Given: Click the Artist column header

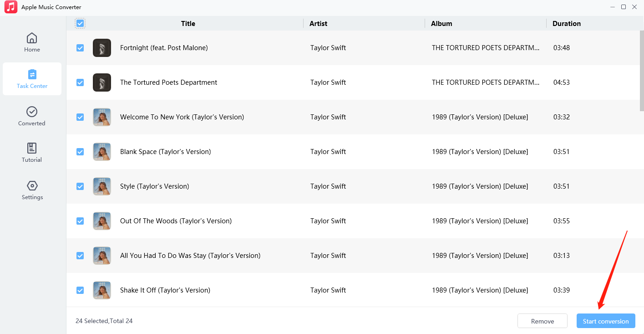Looking at the screenshot, I should [318, 24].
